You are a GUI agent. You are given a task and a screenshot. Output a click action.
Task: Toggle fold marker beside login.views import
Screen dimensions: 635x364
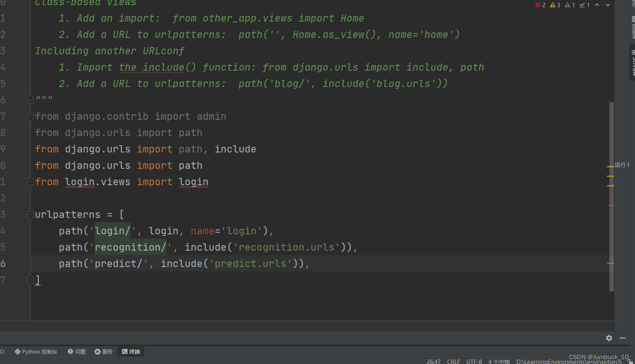tap(30, 182)
